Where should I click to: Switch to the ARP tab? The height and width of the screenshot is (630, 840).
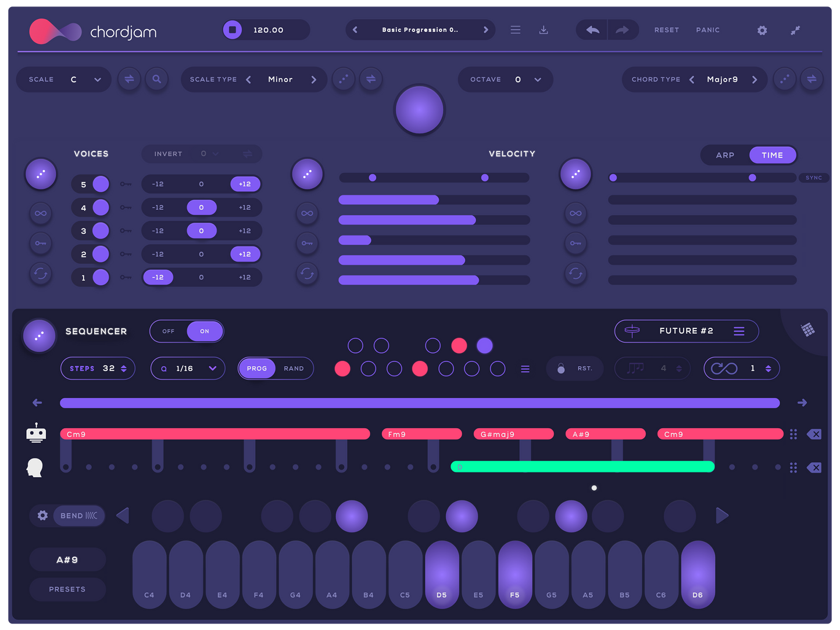tap(725, 155)
